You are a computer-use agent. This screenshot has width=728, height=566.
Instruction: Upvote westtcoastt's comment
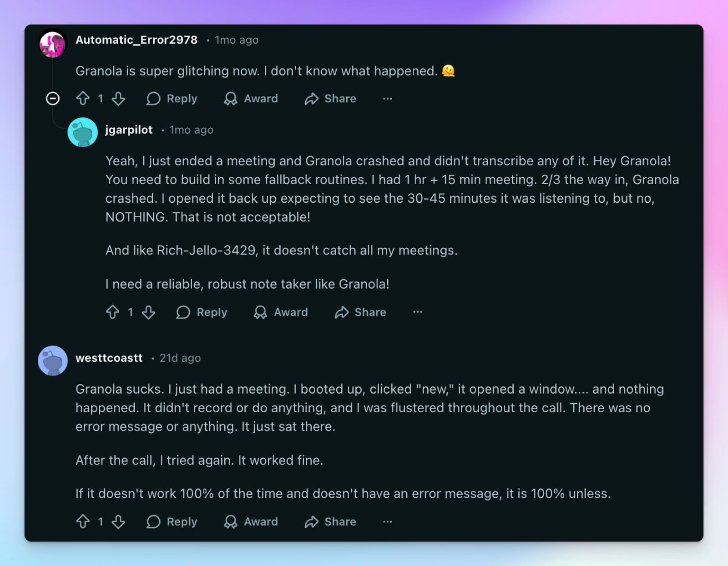tap(83, 522)
